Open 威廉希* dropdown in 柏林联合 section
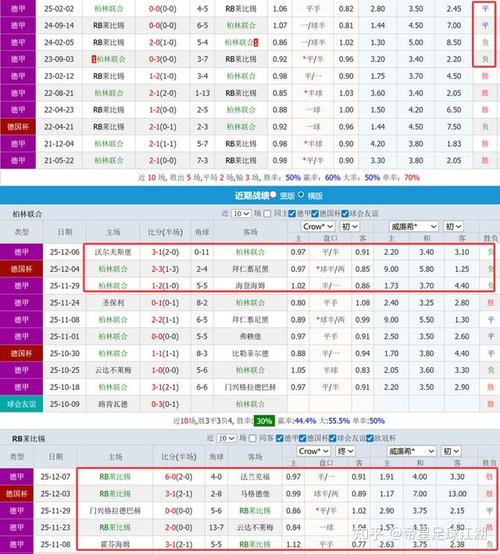The image size is (500, 554). pos(414,226)
